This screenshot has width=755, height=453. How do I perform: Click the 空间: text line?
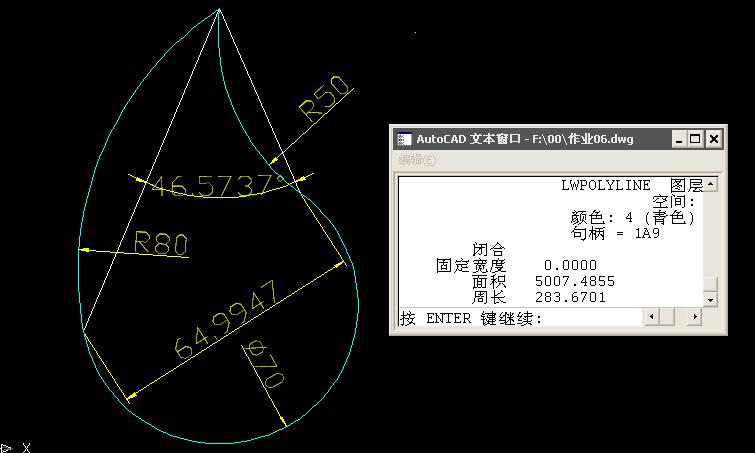point(674,202)
